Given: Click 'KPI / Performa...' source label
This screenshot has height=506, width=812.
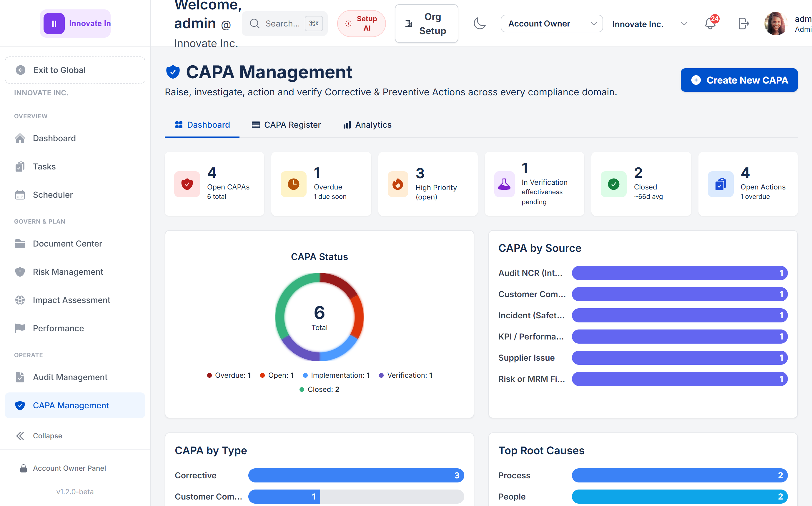Looking at the screenshot, I should tap(531, 337).
